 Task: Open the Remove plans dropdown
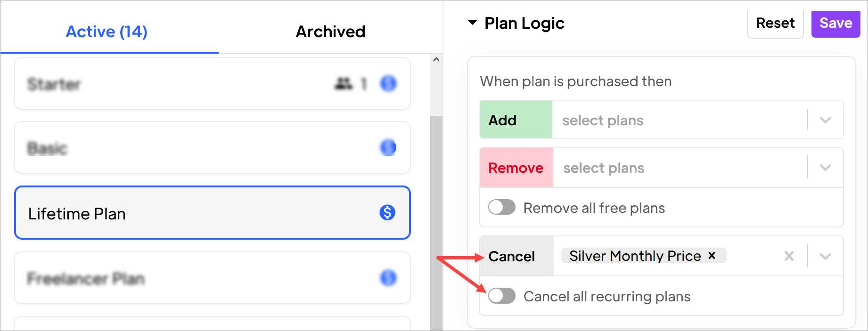coord(825,167)
